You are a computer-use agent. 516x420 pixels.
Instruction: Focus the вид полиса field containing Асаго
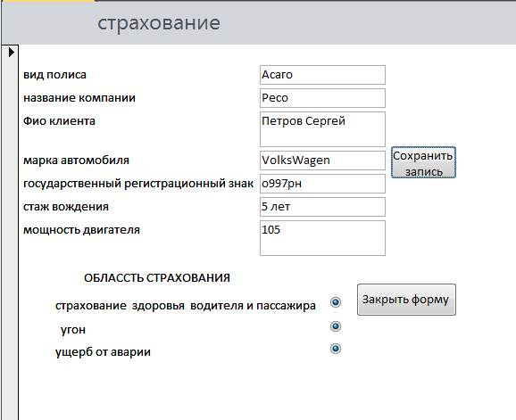pyautogui.click(x=322, y=75)
